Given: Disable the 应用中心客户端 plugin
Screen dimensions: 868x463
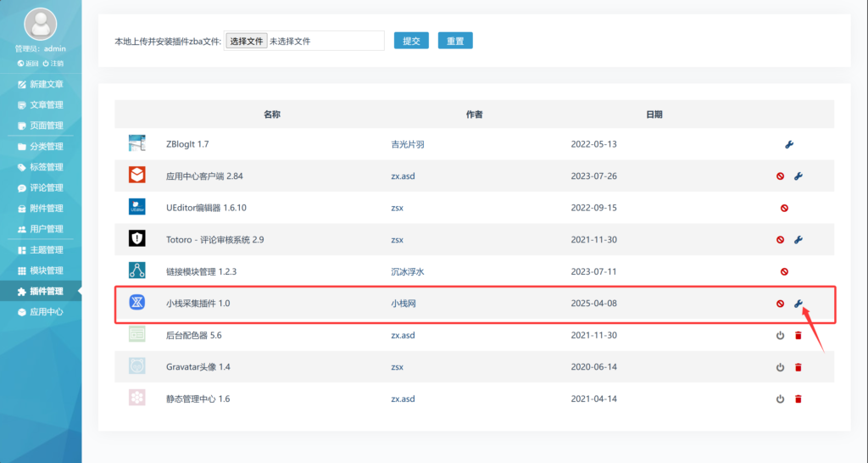Looking at the screenshot, I should click(x=780, y=176).
